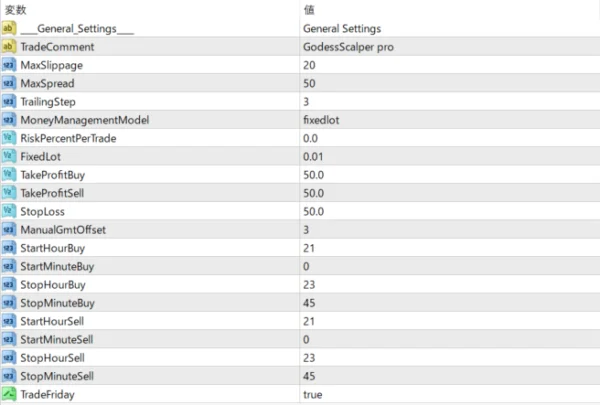This screenshot has height=405, width=600.
Task: Click the StopHourSell value 23
Action: 309,357
